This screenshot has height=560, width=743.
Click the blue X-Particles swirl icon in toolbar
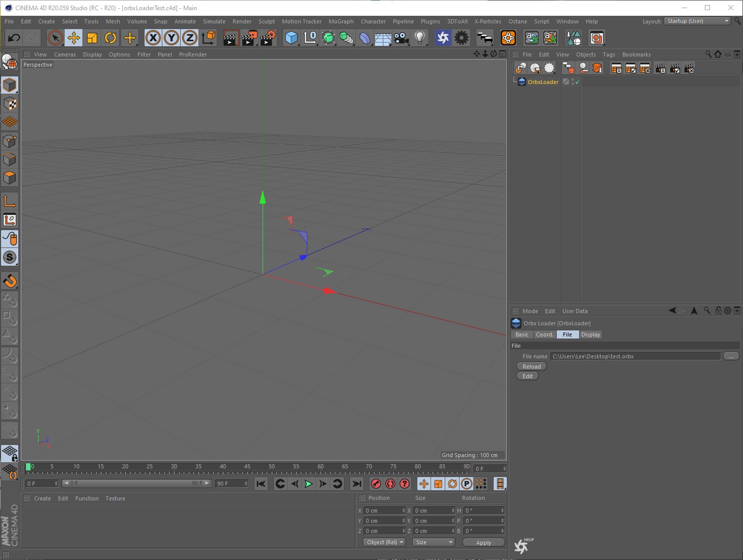click(443, 38)
